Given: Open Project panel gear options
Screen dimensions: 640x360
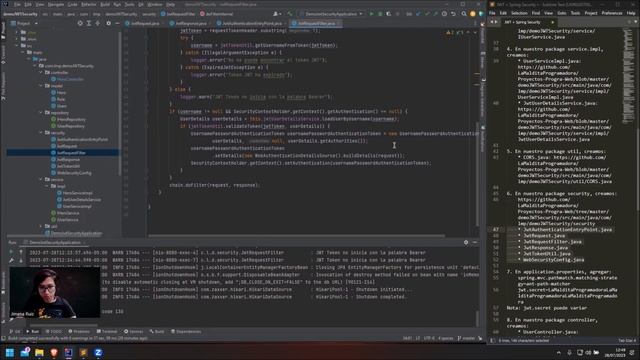Looking at the screenshot, I should click(x=108, y=23).
